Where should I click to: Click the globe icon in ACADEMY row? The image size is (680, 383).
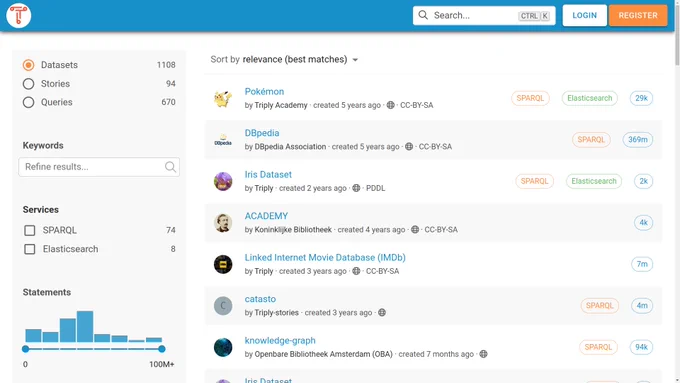(415, 229)
